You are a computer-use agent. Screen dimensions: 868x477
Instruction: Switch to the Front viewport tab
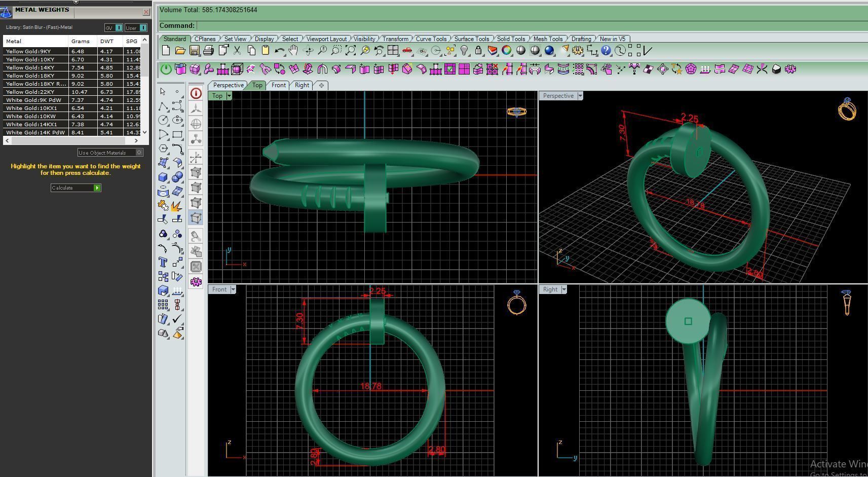pos(278,85)
